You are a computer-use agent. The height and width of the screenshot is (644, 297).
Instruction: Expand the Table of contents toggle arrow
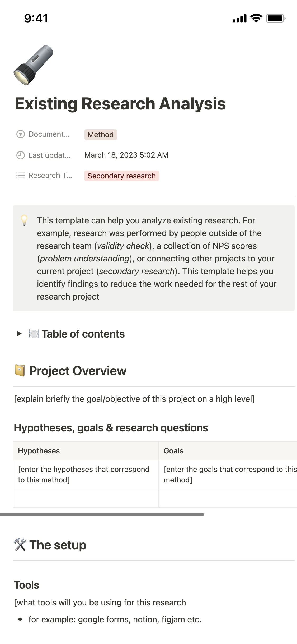(19, 334)
